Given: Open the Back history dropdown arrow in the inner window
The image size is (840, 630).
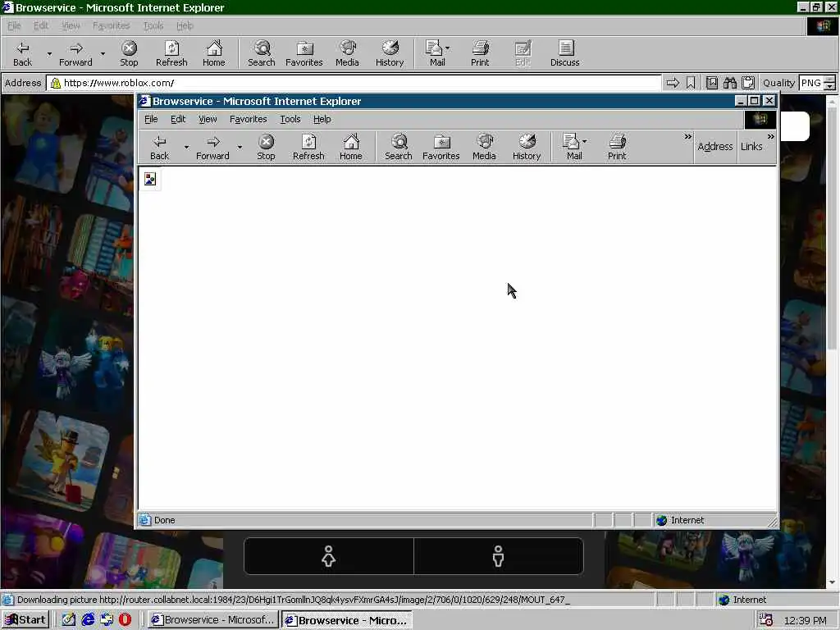Looking at the screenshot, I should tap(186, 147).
